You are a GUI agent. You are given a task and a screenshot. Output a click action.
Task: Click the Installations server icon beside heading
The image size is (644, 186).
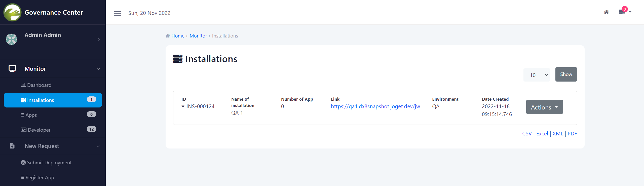[x=178, y=59]
